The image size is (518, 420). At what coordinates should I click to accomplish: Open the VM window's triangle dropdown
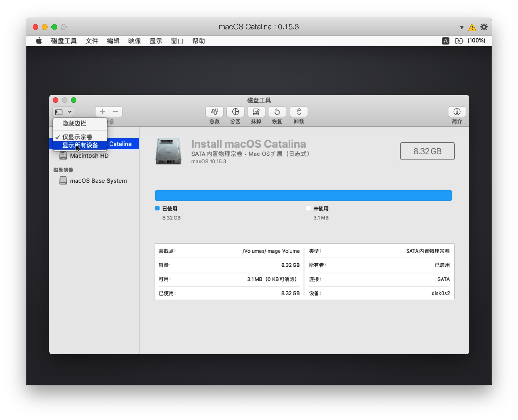click(x=461, y=27)
